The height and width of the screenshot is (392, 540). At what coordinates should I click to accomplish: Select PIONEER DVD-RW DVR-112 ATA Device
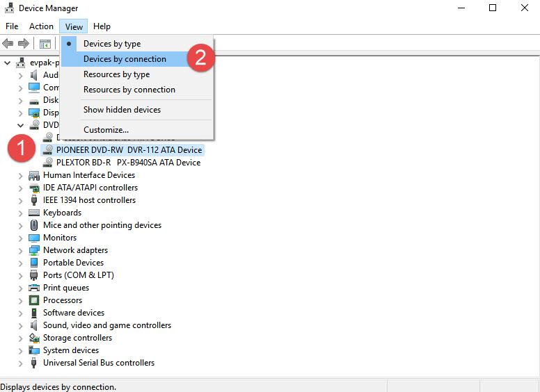(x=129, y=150)
